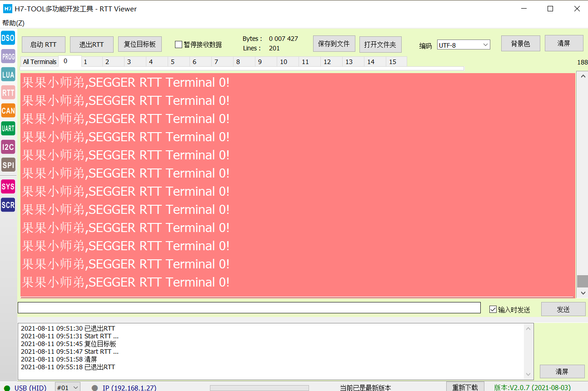This screenshot has height=391, width=588.
Task: Select terminal tab 15
Action: click(x=397, y=62)
